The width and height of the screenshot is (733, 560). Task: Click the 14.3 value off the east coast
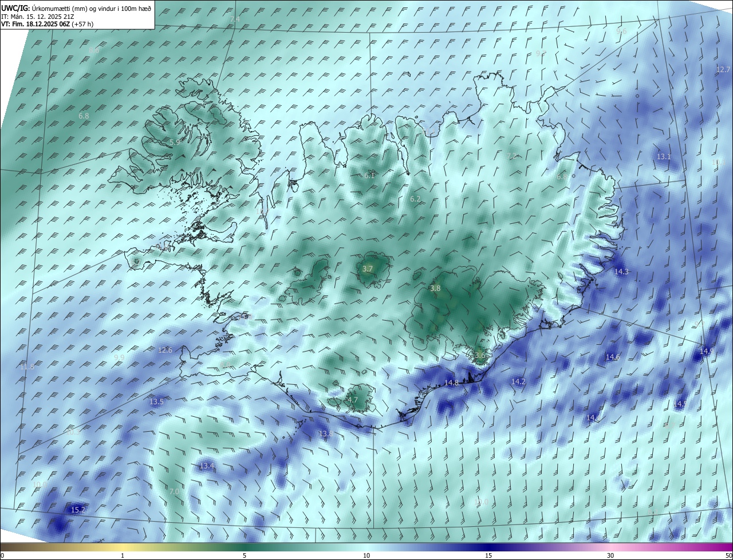621,271
